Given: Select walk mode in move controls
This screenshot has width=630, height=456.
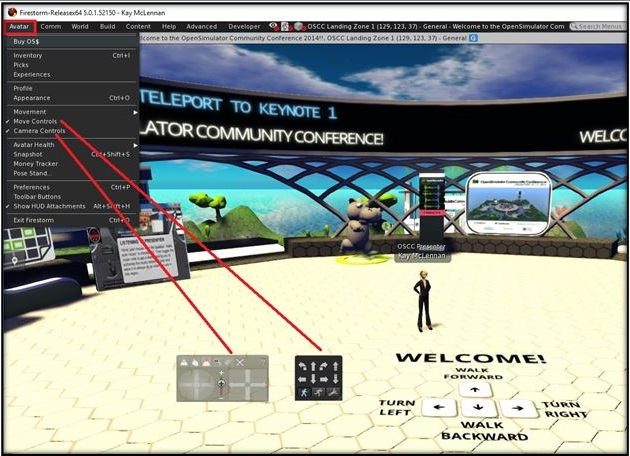Looking at the screenshot, I should [304, 393].
